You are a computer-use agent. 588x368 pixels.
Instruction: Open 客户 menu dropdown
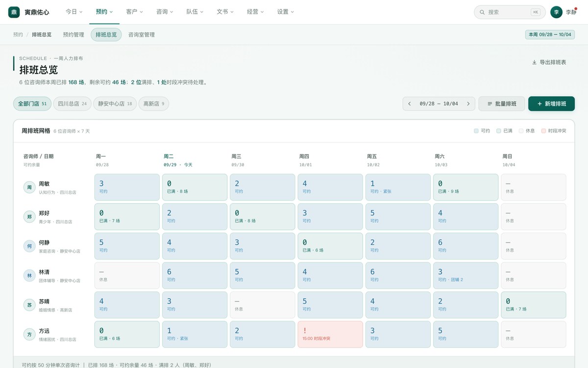point(135,12)
